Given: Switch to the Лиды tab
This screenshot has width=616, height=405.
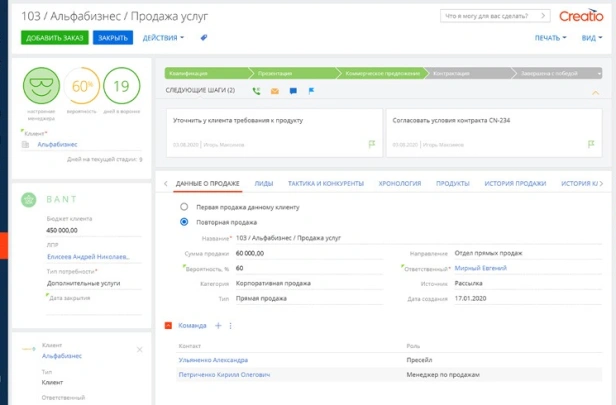Looking at the screenshot, I should coord(264,184).
